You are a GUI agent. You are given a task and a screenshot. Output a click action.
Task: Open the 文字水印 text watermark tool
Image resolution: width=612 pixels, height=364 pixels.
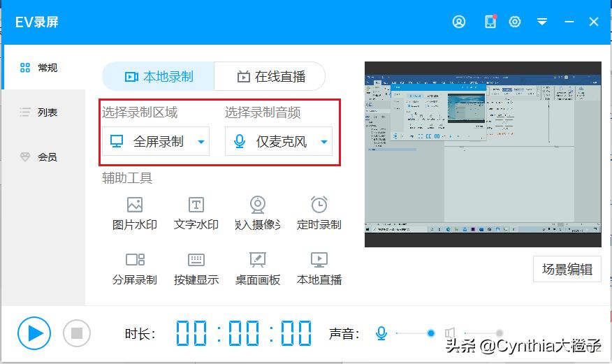(196, 213)
